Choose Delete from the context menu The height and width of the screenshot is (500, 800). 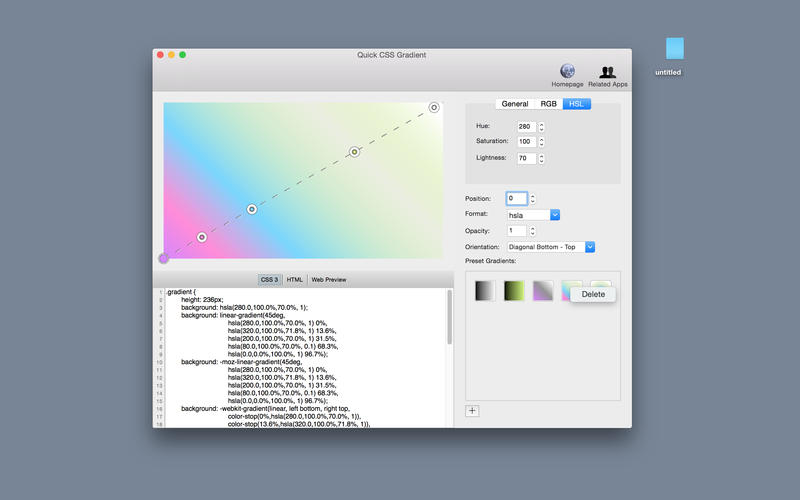click(x=593, y=294)
